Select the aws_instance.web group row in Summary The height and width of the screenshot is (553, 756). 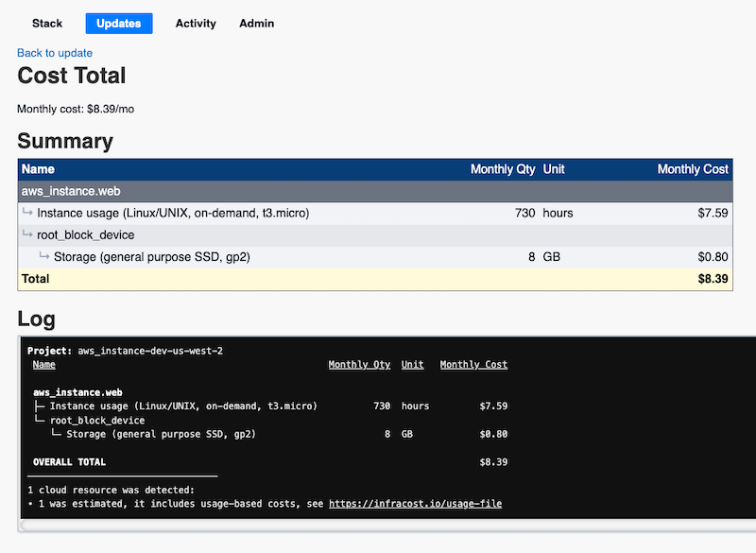click(375, 191)
